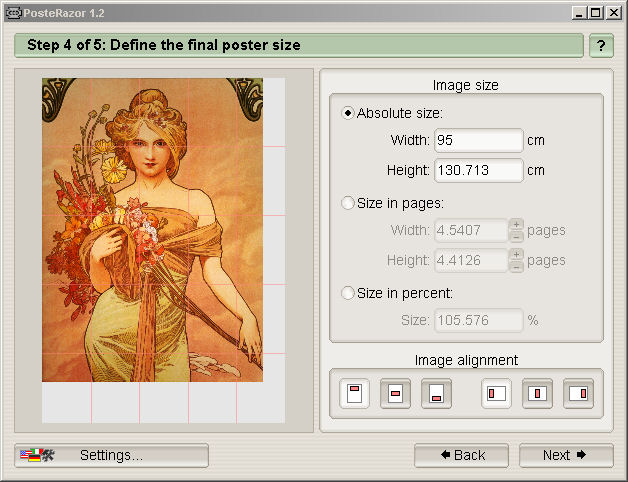Click the Image size heading
Image resolution: width=628 pixels, height=482 pixels.
click(465, 85)
